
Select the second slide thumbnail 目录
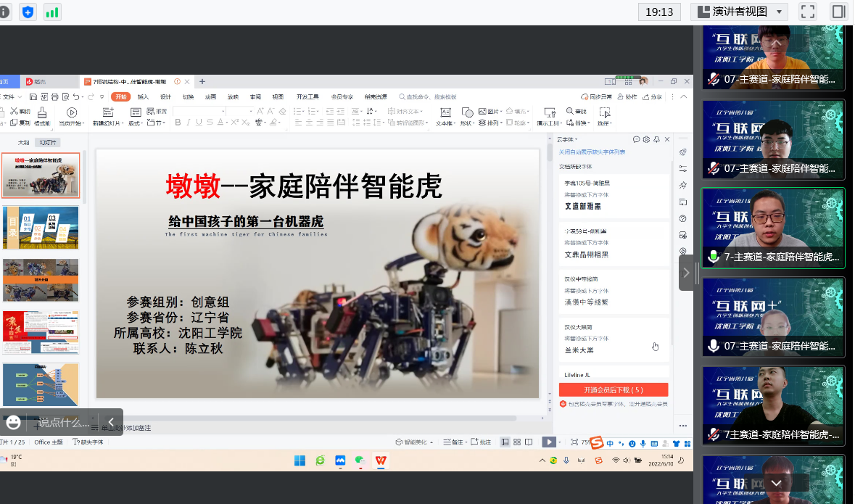pos(41,228)
